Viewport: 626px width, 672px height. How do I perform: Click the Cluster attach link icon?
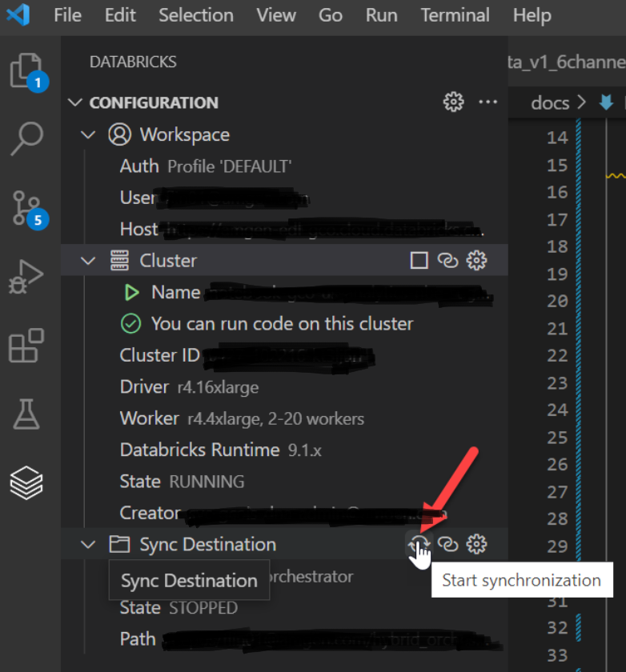(x=447, y=261)
